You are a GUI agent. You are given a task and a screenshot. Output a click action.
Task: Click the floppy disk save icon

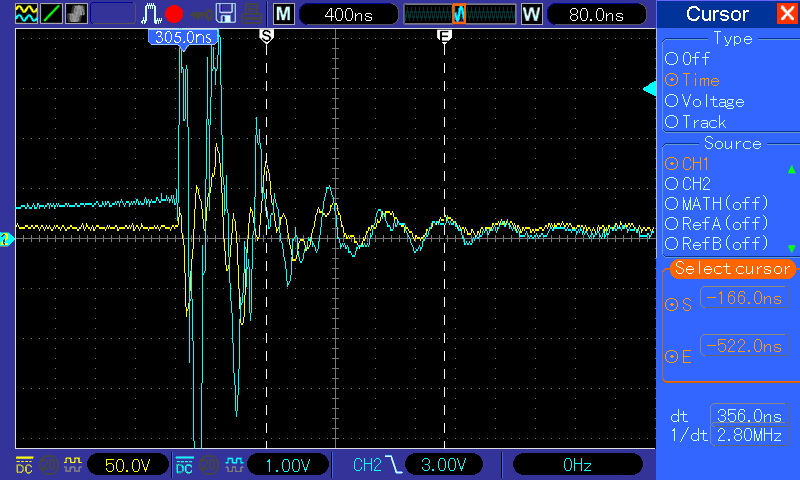226,14
